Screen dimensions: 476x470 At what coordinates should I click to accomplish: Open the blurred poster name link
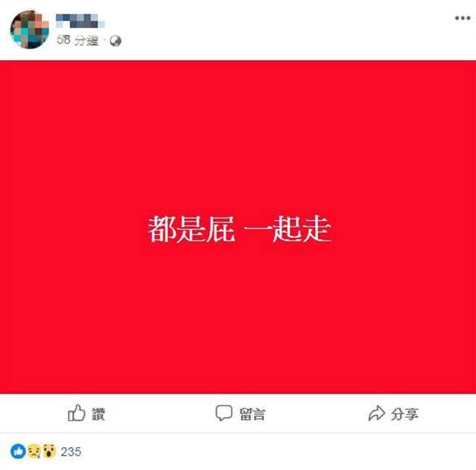tap(80, 20)
